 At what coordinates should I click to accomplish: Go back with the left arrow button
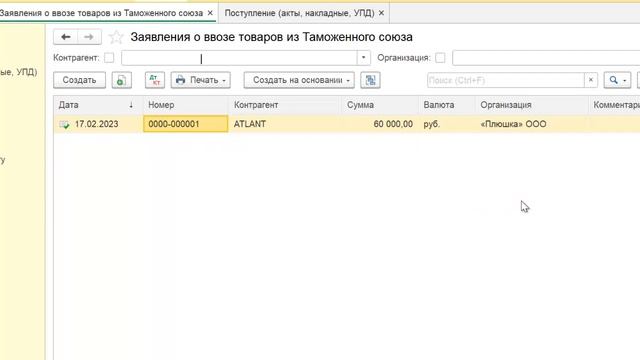[66, 37]
